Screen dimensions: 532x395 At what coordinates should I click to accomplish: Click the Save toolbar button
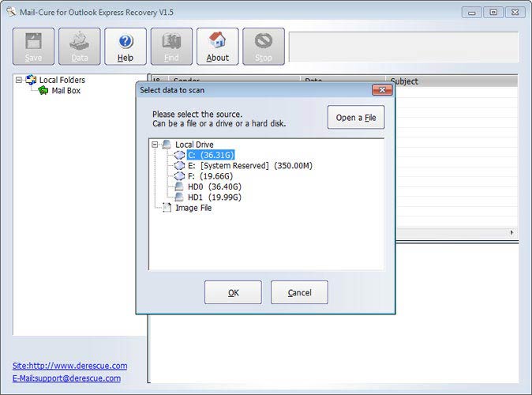pyautogui.click(x=33, y=47)
